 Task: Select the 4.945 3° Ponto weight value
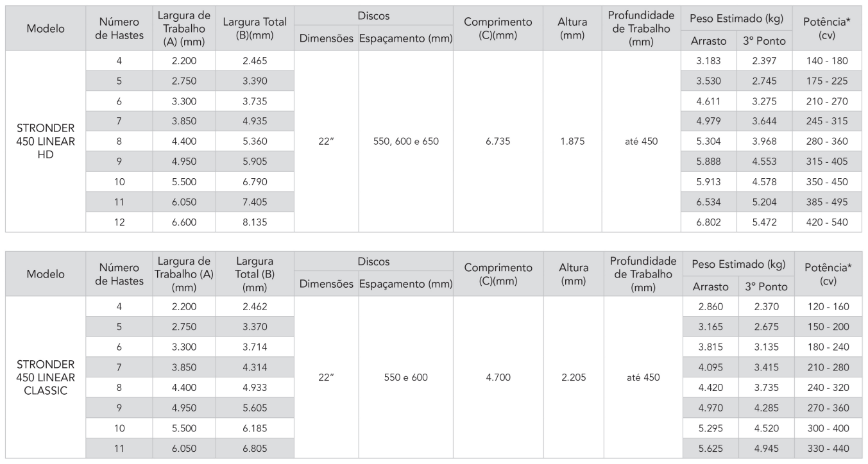[x=763, y=450]
